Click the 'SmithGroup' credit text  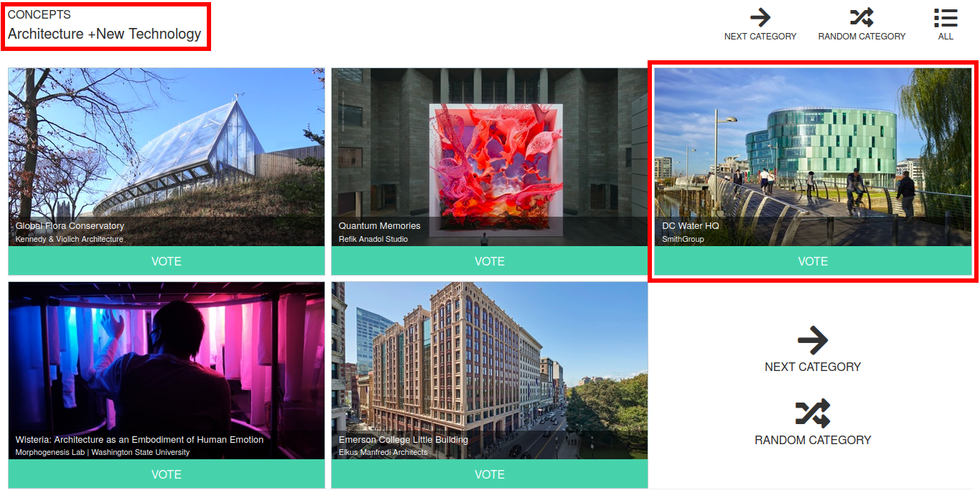683,239
